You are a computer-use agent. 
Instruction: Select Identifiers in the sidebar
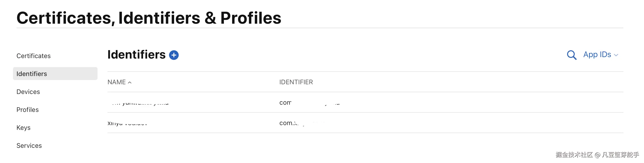click(32, 74)
